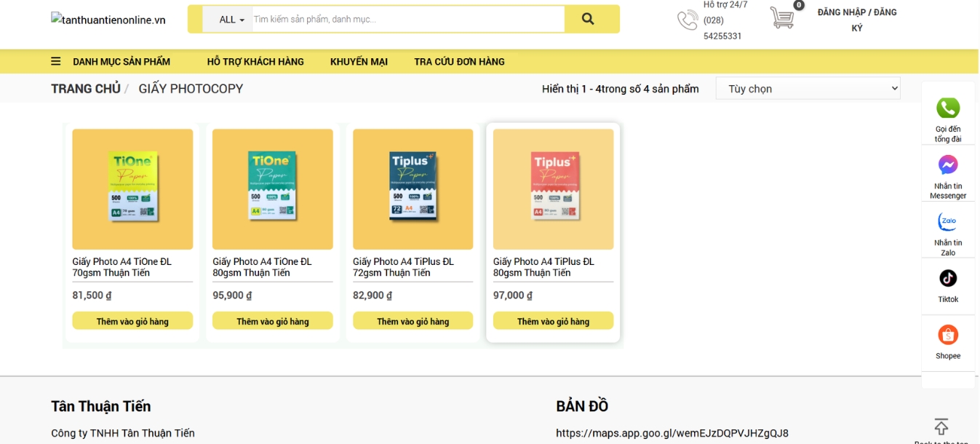The height and width of the screenshot is (444, 980).
Task: Open Giấy Photo A4 TiOne ĐL 80gsm title
Action: click(x=263, y=267)
